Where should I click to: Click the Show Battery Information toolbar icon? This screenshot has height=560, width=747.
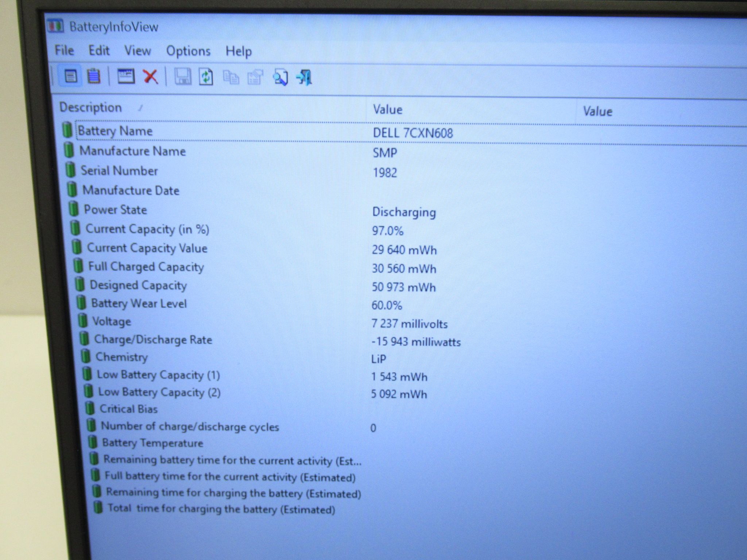click(70, 76)
